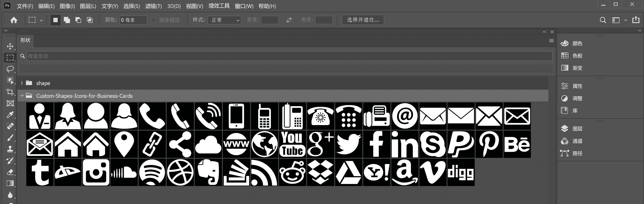This screenshot has width=644, height=204.
Task: Open the 滤镜(T) menu
Action: 154,6
